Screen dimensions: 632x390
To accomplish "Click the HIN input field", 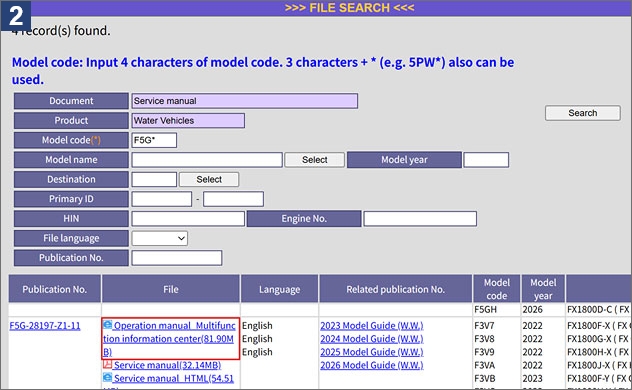I will pyautogui.click(x=188, y=218).
